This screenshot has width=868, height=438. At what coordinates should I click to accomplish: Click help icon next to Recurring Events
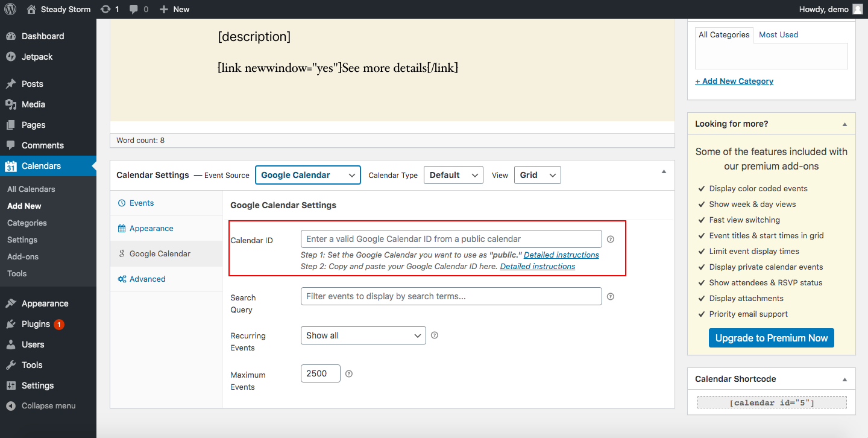[435, 335]
